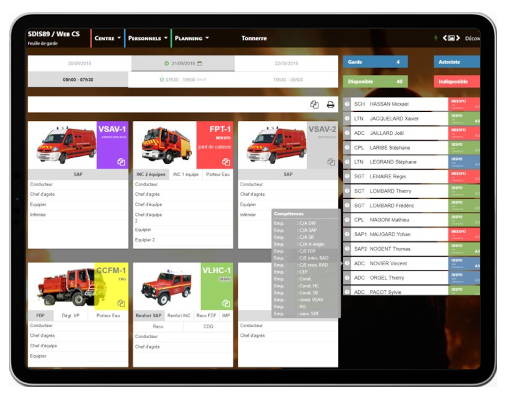Click round icon beside LTN JACQUELARD Xavier
The height and width of the screenshot is (395, 505).
pos(347,118)
